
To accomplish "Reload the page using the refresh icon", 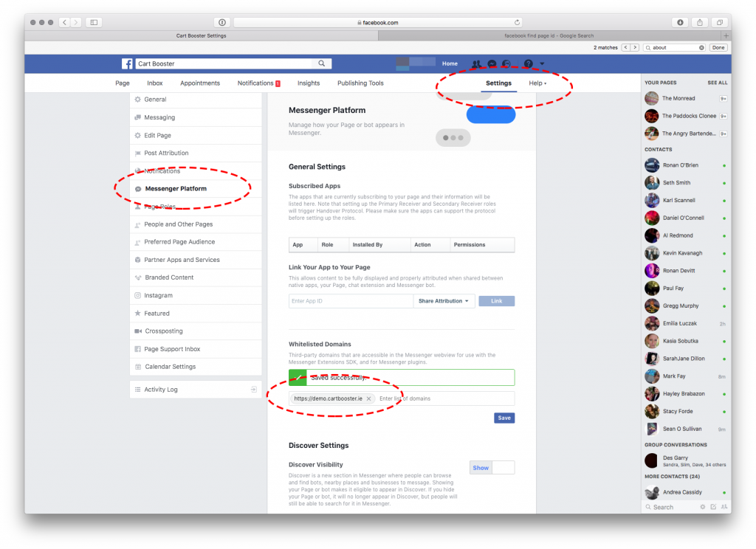I will (x=517, y=22).
